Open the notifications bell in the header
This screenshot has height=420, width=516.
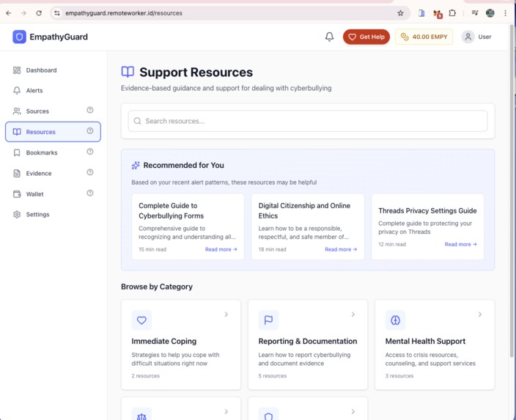click(329, 37)
